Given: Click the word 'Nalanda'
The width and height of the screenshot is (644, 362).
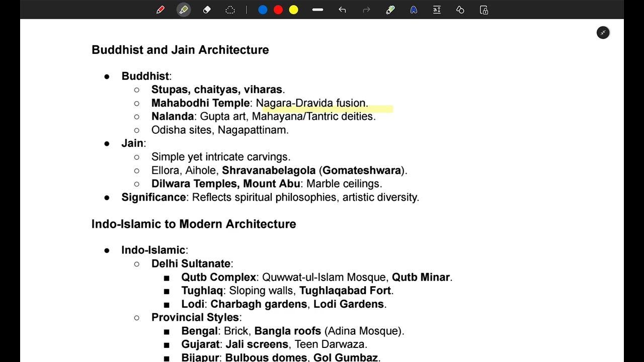Looking at the screenshot, I should [173, 116].
